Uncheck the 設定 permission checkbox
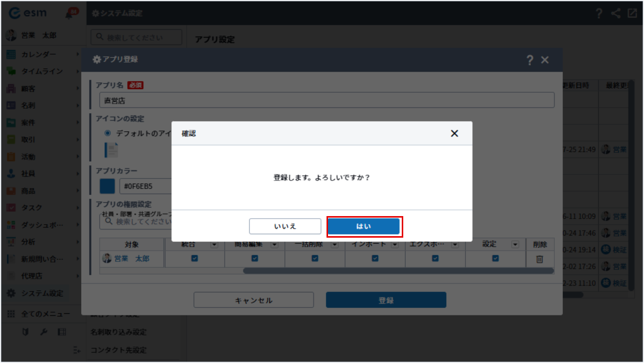 pyautogui.click(x=496, y=258)
